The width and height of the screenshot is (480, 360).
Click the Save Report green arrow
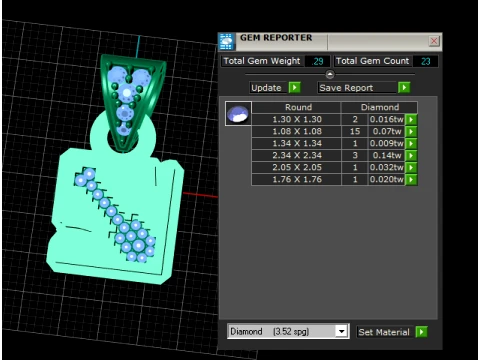point(404,88)
